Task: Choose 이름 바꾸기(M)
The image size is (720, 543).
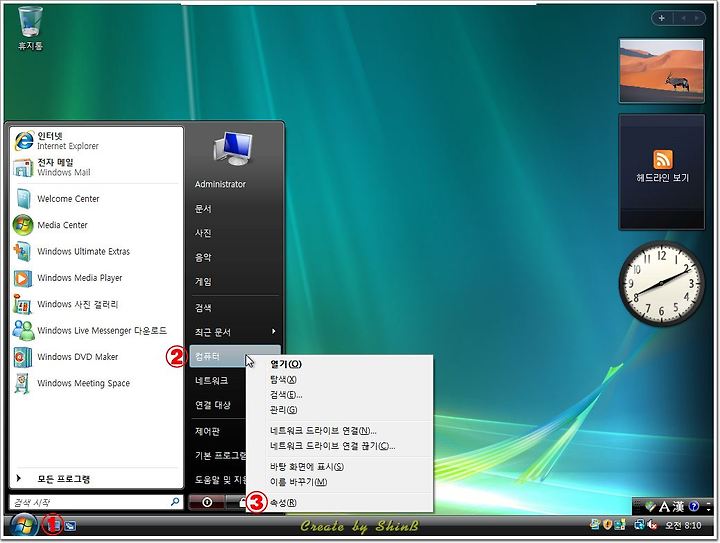Action: (x=340, y=482)
